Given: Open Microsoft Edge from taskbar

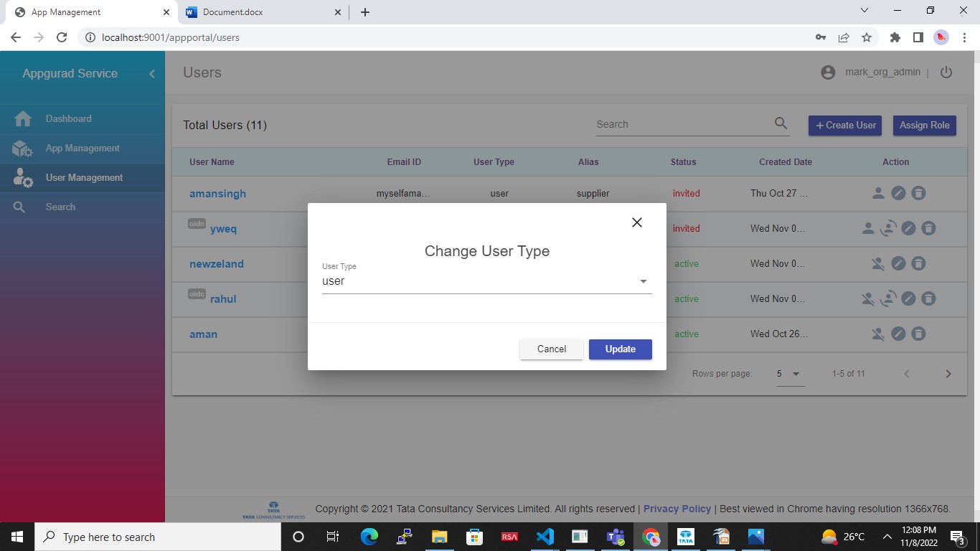Looking at the screenshot, I should click(369, 537).
